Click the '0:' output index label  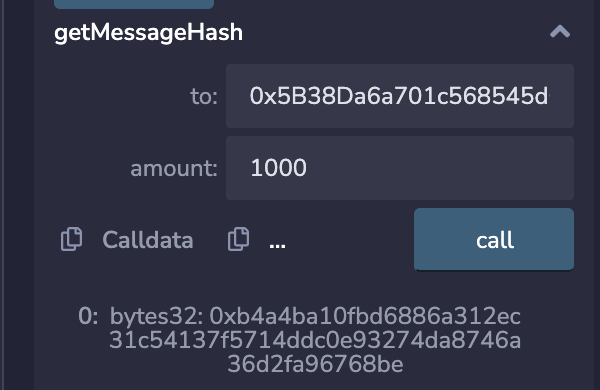pos(88,317)
